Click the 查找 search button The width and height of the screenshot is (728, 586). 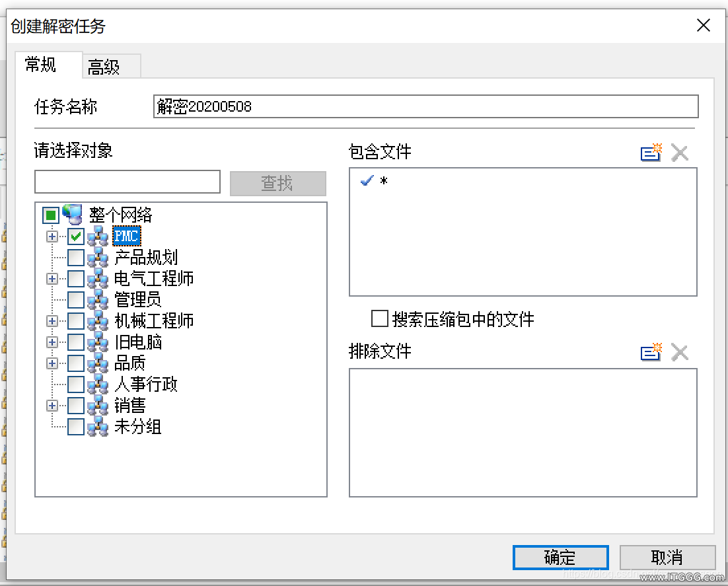[x=277, y=183]
